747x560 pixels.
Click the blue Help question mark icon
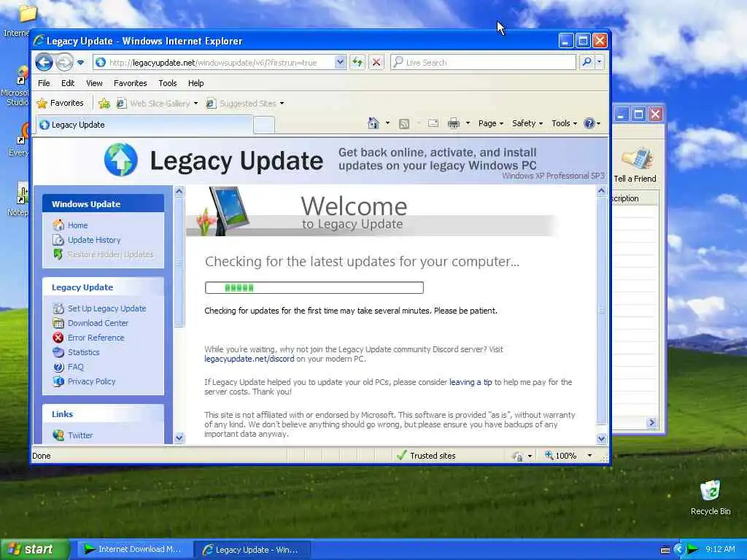pos(589,123)
